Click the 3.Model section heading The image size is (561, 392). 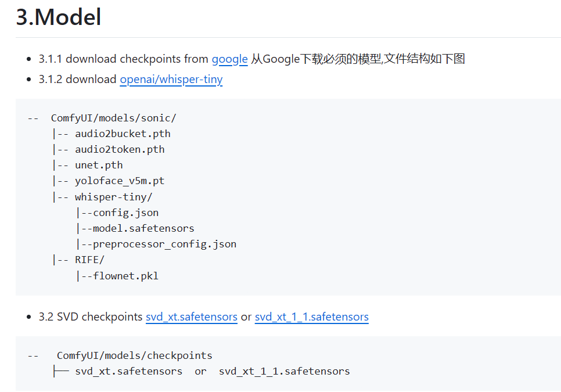[59, 17]
